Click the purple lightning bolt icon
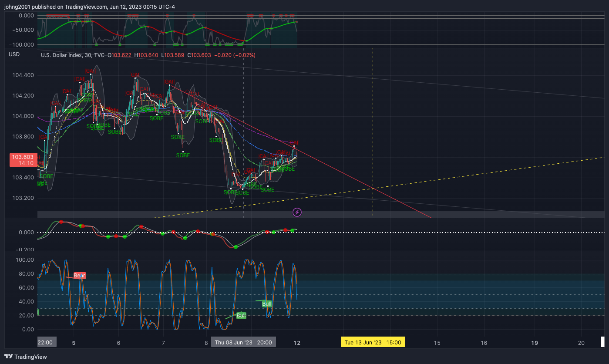609x364 pixels. tap(297, 212)
